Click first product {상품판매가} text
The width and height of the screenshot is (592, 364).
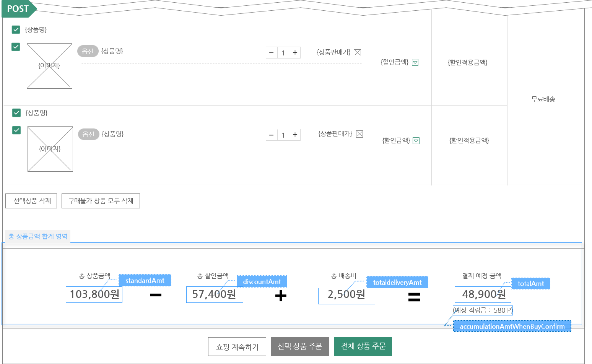pos(333,52)
